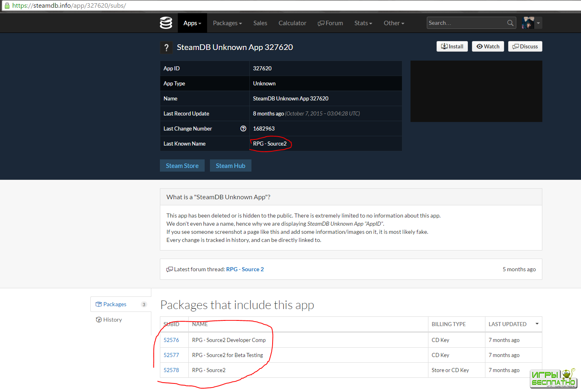Open Apps dropdown menu
The image size is (581, 392).
point(192,23)
